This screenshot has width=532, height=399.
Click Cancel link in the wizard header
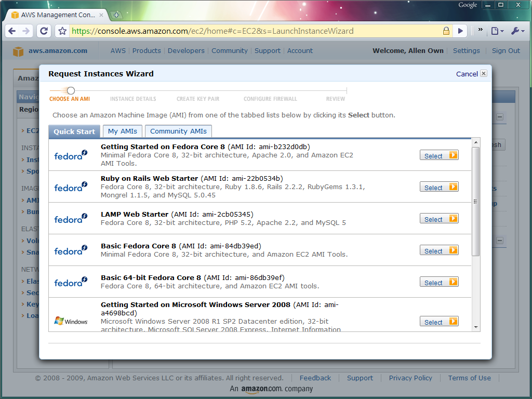tap(467, 74)
